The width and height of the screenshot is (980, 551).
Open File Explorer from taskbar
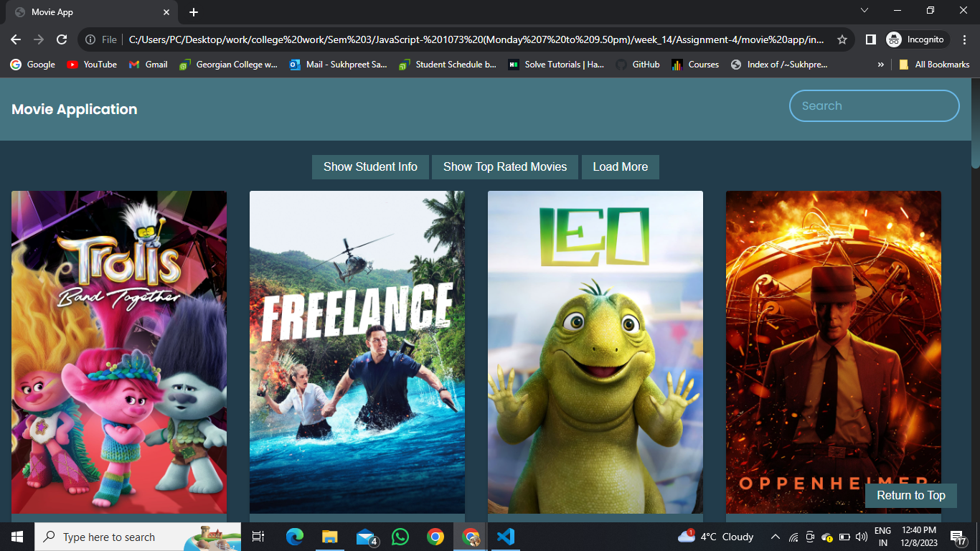pos(329,537)
